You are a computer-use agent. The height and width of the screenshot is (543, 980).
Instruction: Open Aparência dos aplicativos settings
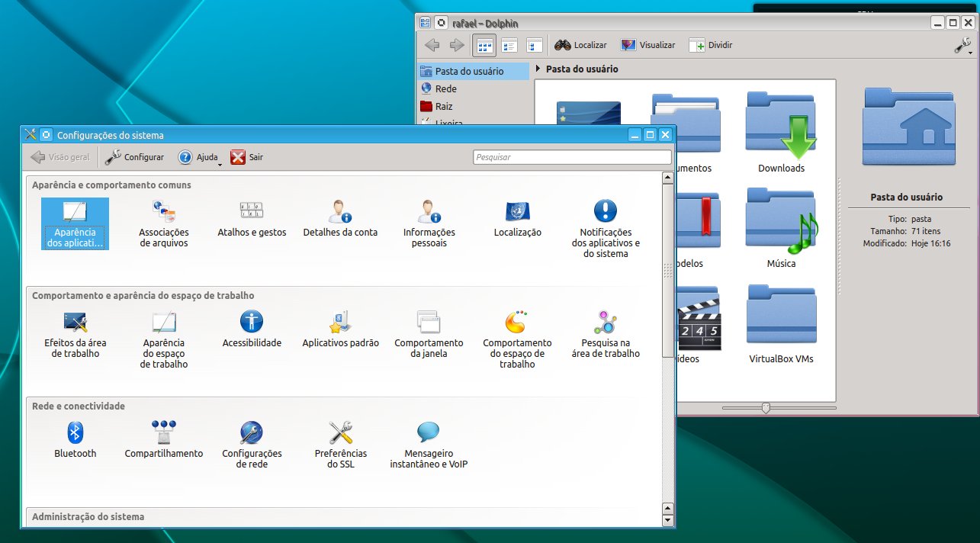pyautogui.click(x=75, y=224)
